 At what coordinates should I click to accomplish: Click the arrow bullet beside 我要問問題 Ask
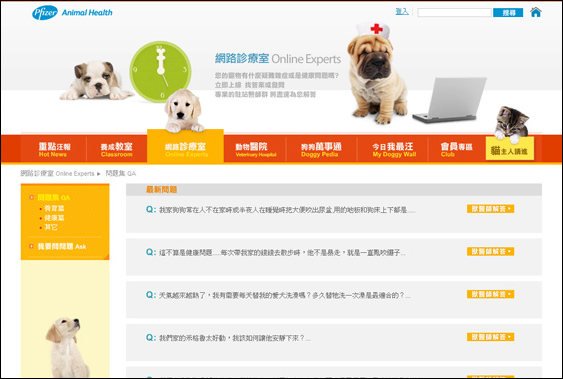(x=32, y=246)
